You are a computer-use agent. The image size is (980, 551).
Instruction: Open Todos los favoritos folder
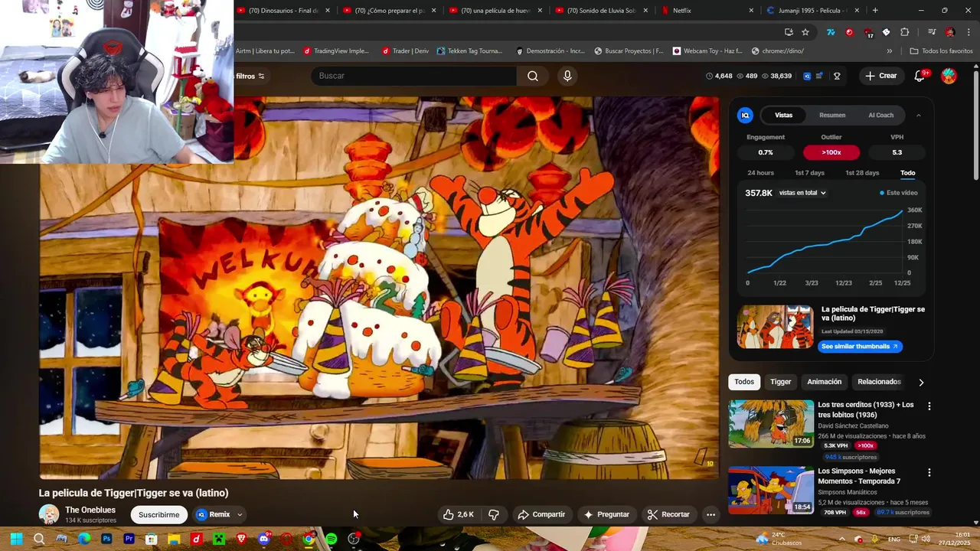(x=941, y=51)
